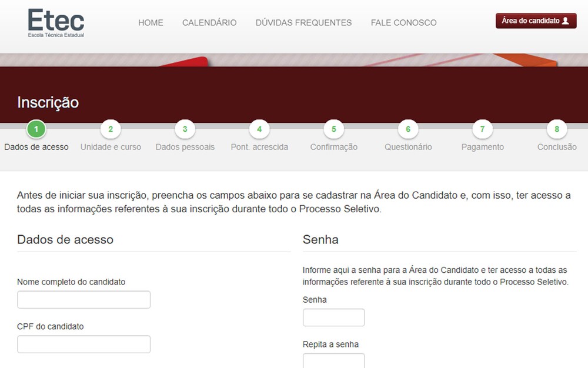The height and width of the screenshot is (368, 588).
Task: Select step 2 circle Unidade e curso
Action: coord(111,129)
